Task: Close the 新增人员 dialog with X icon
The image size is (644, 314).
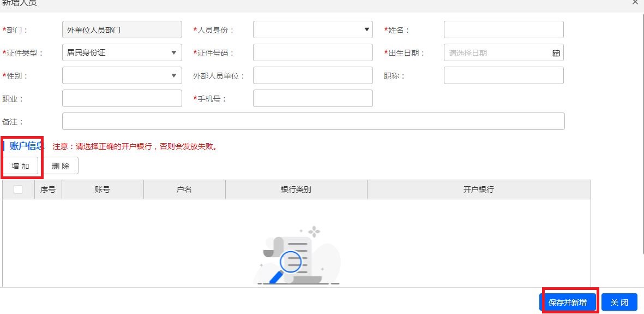Action: (635, 3)
